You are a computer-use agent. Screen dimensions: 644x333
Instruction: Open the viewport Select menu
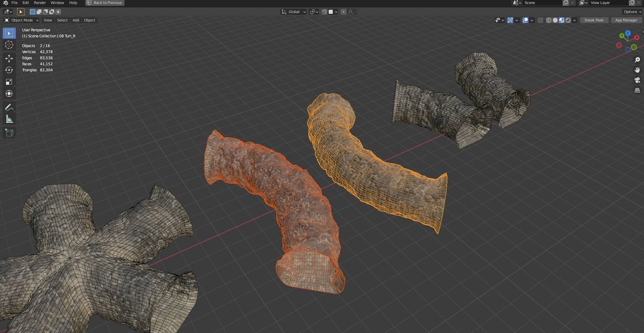[62, 20]
